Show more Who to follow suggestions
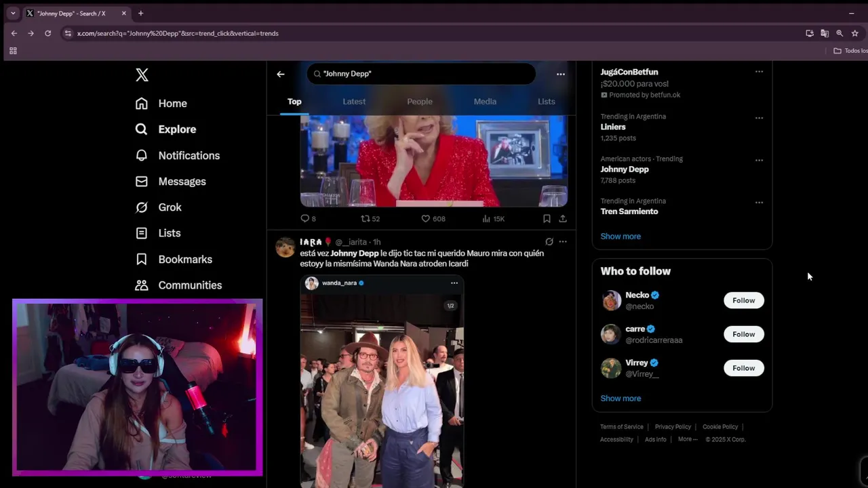868x488 pixels. (620, 399)
